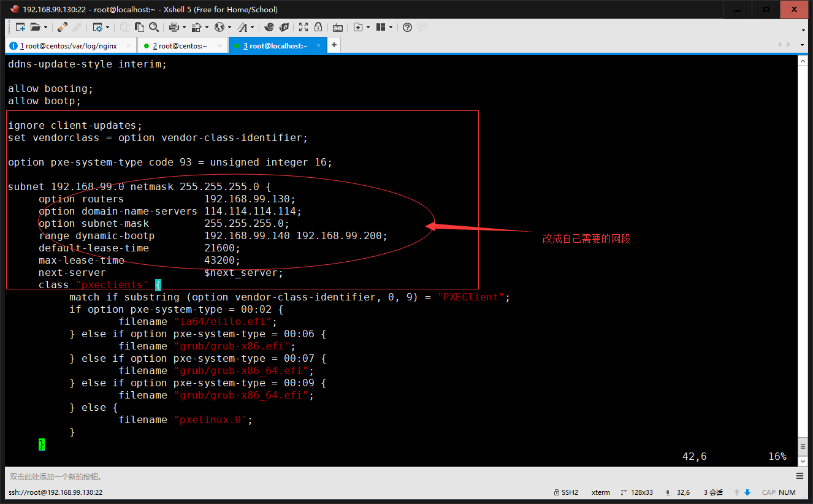813x504 pixels.
Task: Expand the Print dropdown arrow
Action: [x=184, y=27]
